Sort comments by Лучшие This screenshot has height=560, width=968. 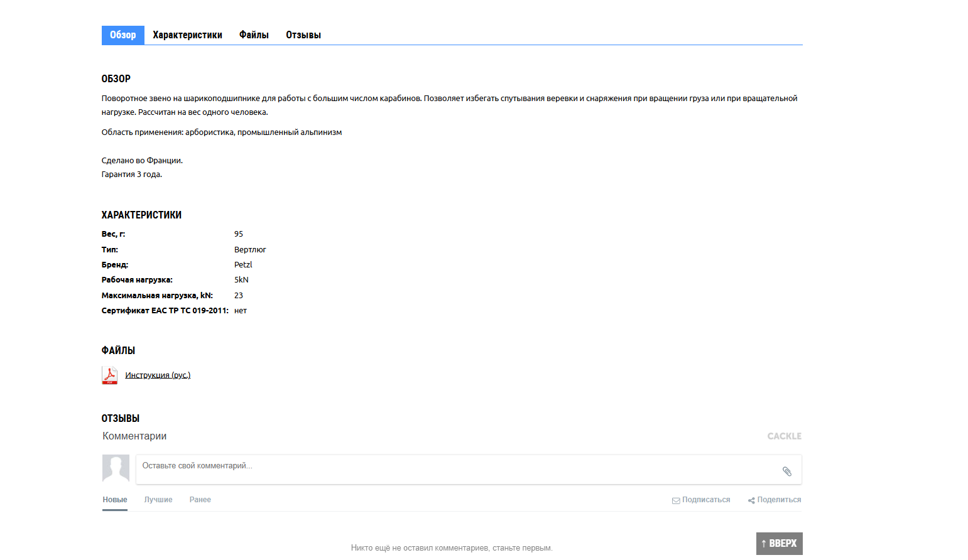point(158,500)
